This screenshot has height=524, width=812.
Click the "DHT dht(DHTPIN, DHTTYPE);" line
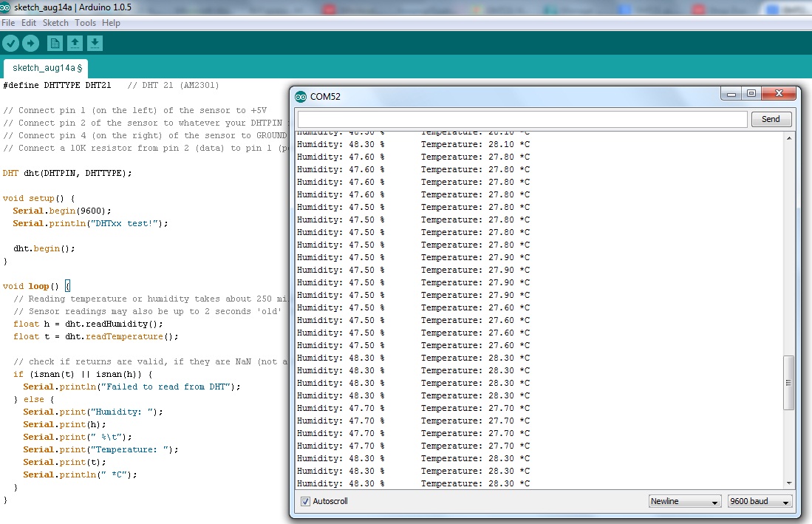67,174
